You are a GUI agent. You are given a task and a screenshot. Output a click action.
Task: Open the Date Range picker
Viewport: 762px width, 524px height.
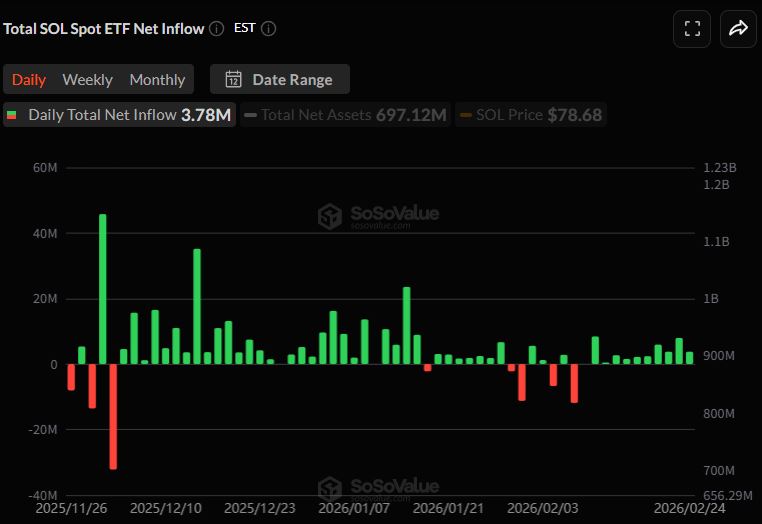pos(279,80)
